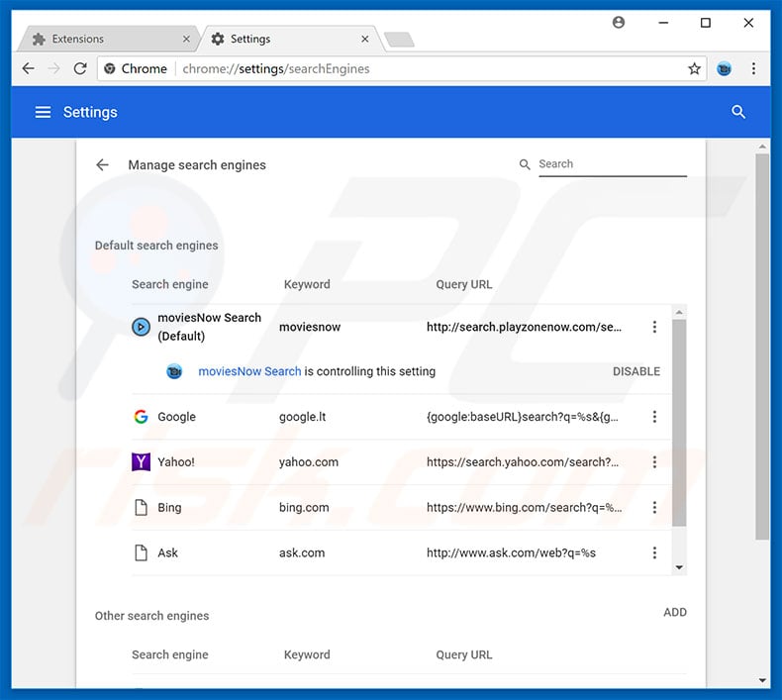Click the yahoo.com keyword

[x=309, y=462]
